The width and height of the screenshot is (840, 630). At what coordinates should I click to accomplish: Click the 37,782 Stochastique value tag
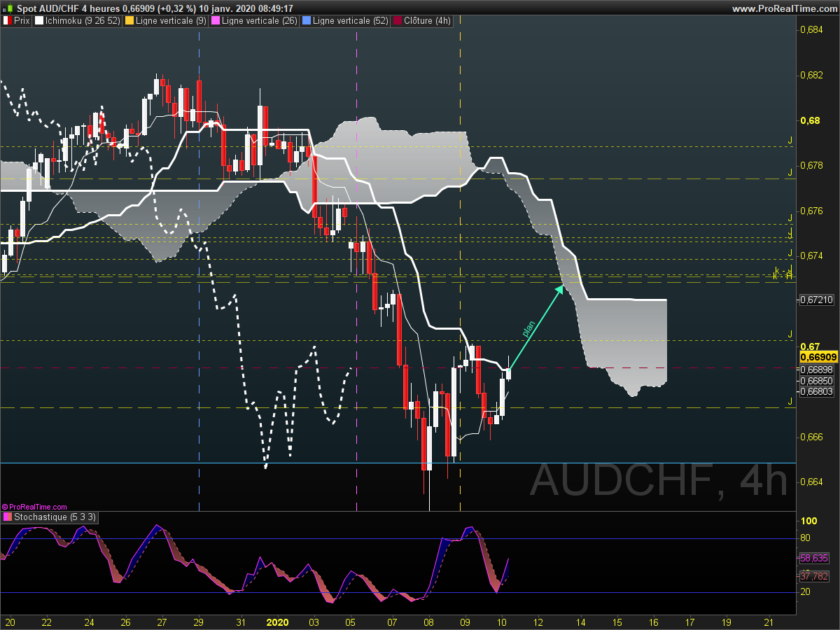tap(814, 576)
